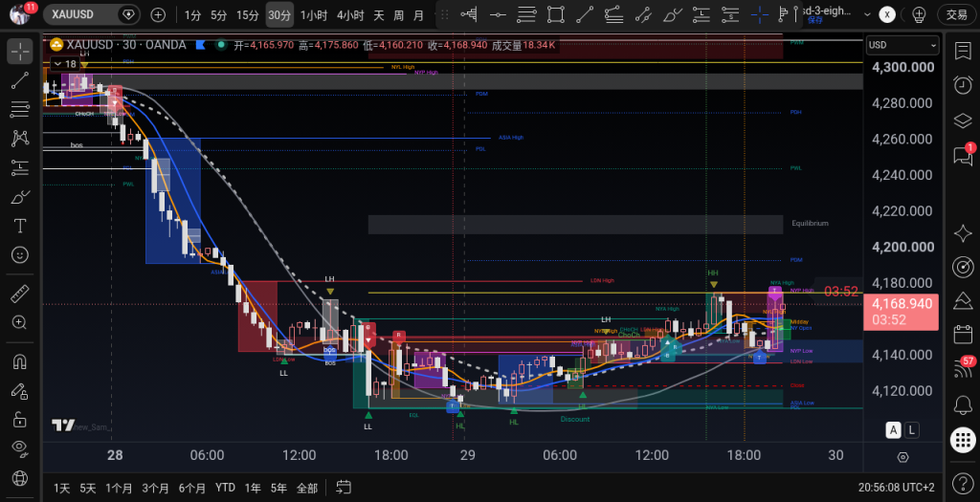
Task: Click the add symbol plus button
Action: pyautogui.click(x=158, y=15)
